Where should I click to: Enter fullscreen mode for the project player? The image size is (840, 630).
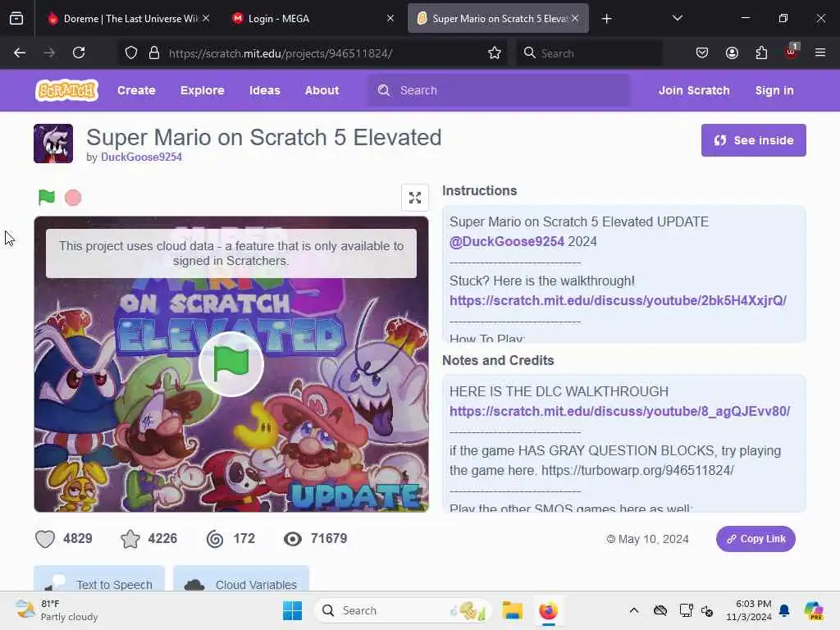click(x=414, y=198)
